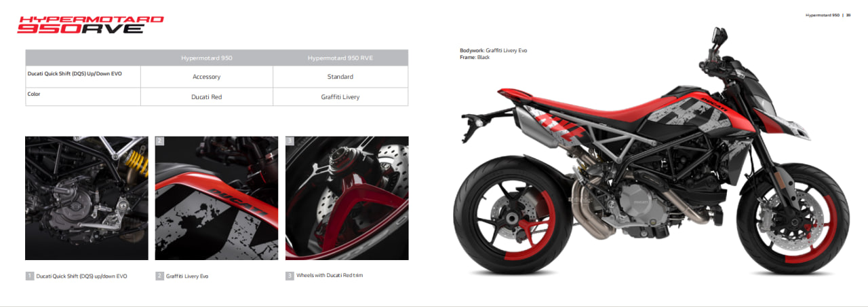Click the Ducati Quick Shift row label
Image resolution: width=868 pixels, height=307 pixels.
click(75, 72)
